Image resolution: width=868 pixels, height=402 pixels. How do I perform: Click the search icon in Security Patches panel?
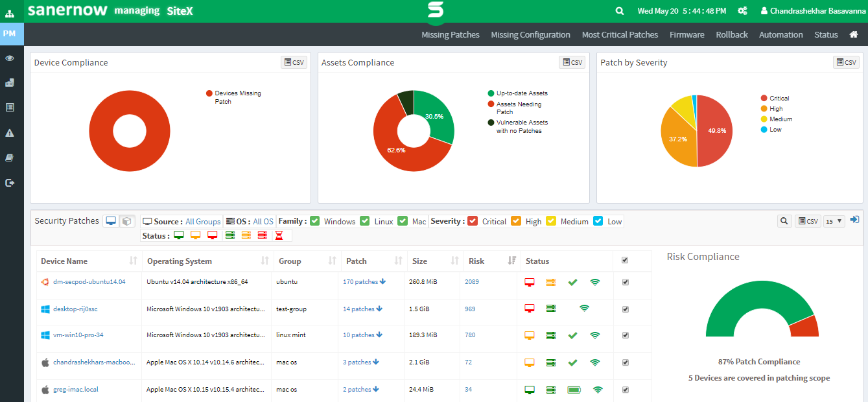pos(784,221)
